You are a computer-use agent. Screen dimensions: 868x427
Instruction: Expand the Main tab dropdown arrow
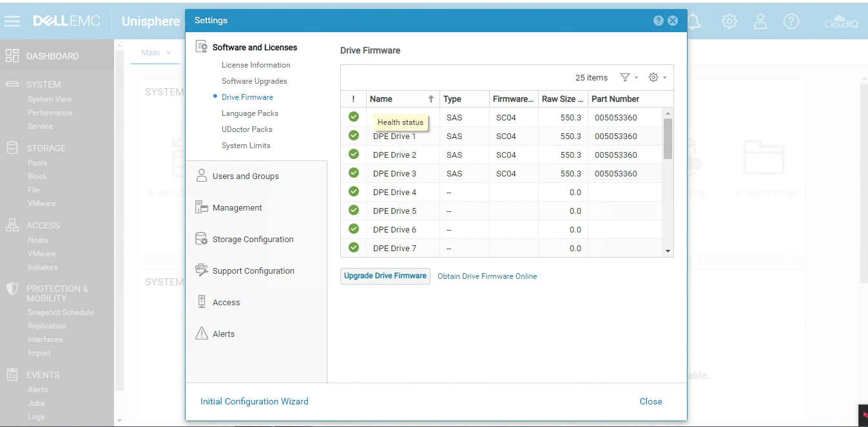[168, 53]
